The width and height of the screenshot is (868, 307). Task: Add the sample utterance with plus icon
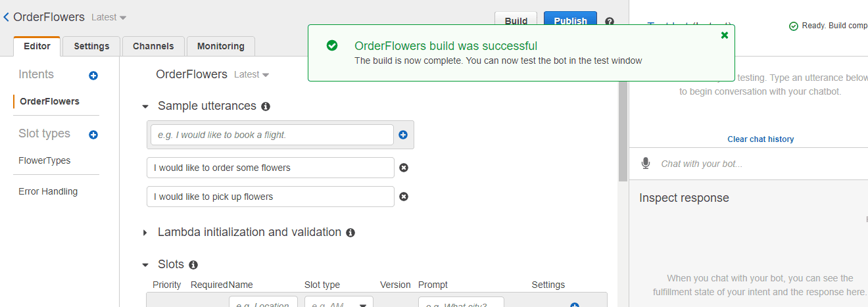click(x=403, y=135)
